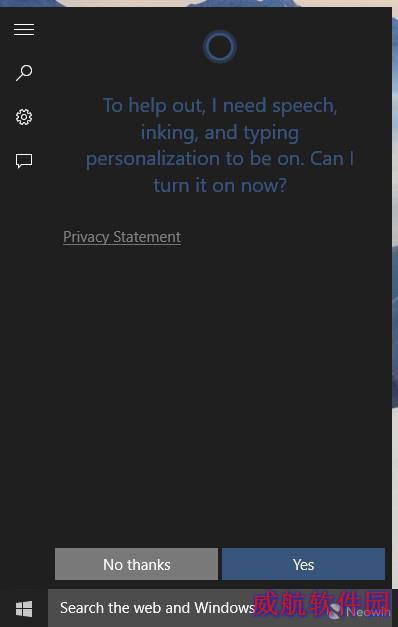Open the Privacy Statement link

122,237
